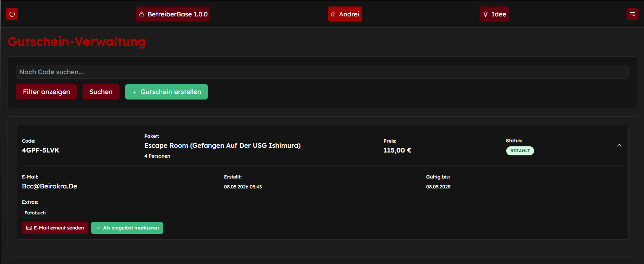Viewport: 644px width, 264px height.
Task: Open the hamburger menu icon
Action: (x=632, y=14)
